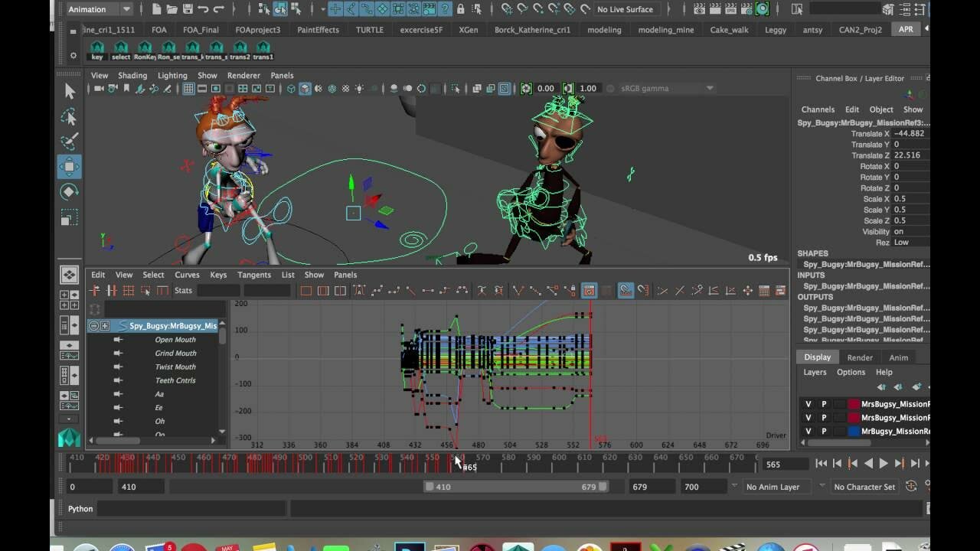The image size is (980, 551).
Task: Select the Paint Selection brush tool
Action: [69, 142]
